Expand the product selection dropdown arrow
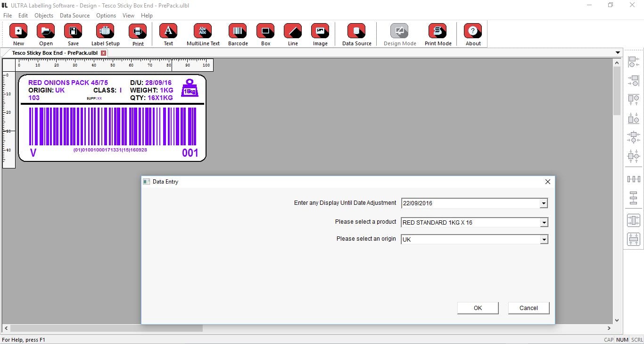The image size is (644, 344). tap(544, 222)
